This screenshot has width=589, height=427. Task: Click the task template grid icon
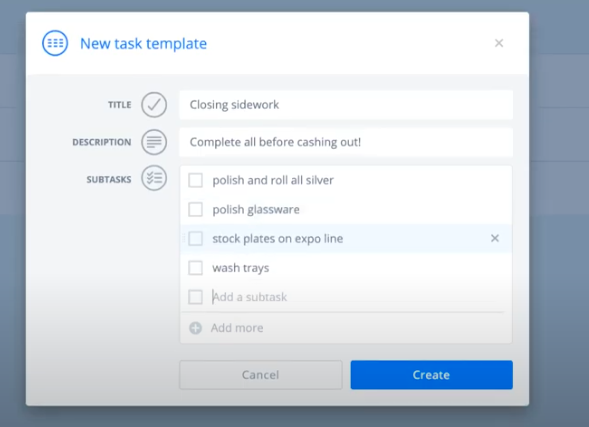[x=55, y=43]
